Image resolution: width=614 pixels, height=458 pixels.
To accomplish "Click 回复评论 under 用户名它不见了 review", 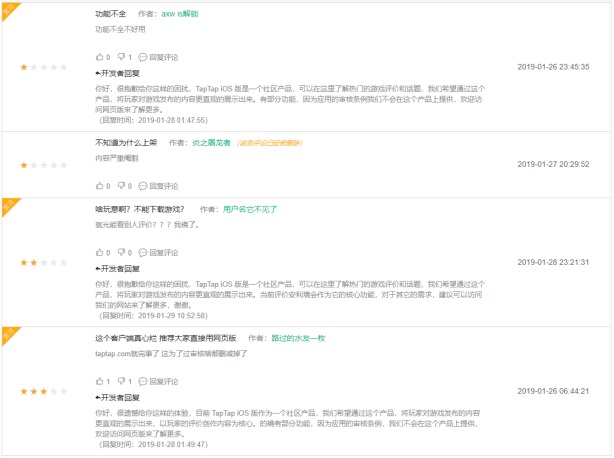I will (x=157, y=253).
